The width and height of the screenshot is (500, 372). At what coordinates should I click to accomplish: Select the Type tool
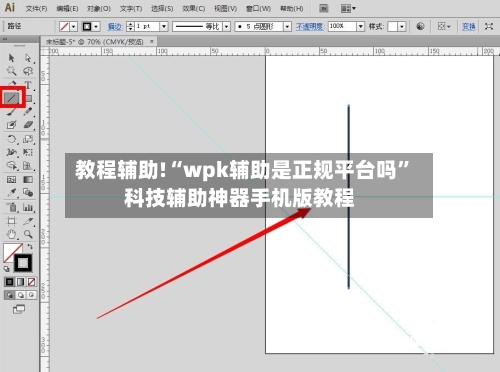tap(28, 85)
